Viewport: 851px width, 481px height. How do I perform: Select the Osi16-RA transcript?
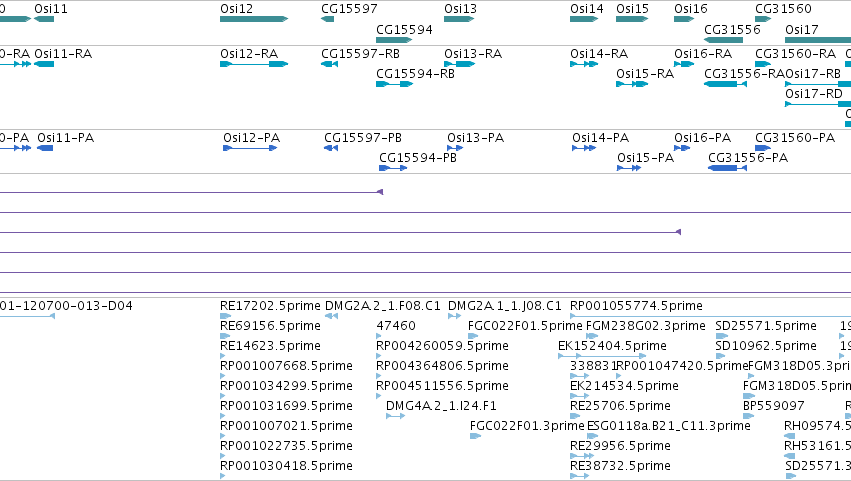click(x=684, y=64)
